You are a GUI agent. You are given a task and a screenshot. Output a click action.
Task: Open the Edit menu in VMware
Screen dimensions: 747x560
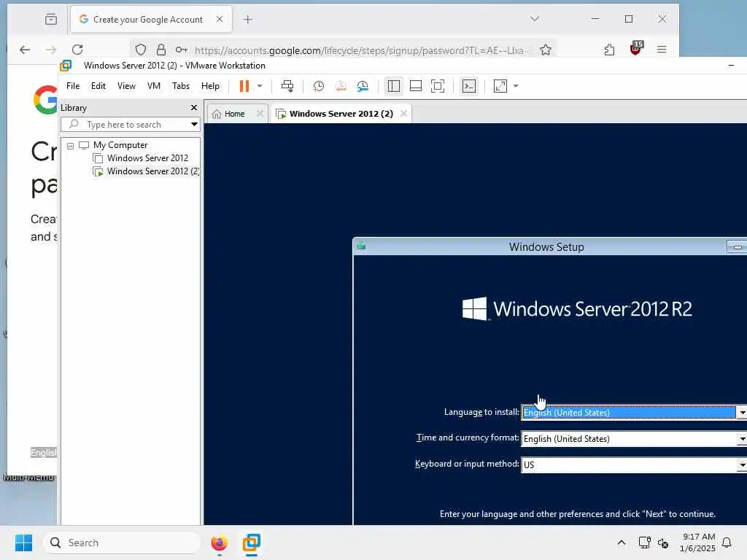pos(98,86)
